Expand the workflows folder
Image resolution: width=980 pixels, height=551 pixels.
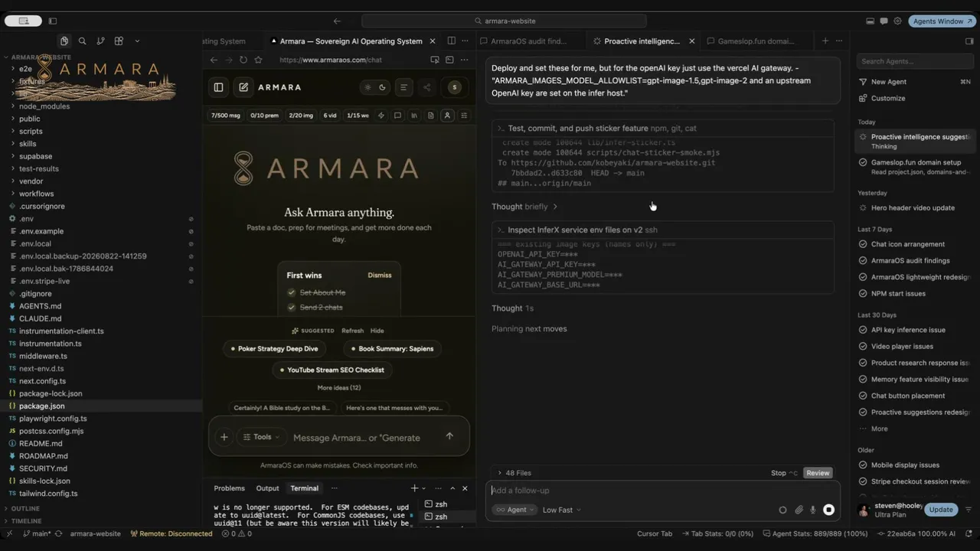[x=36, y=194]
